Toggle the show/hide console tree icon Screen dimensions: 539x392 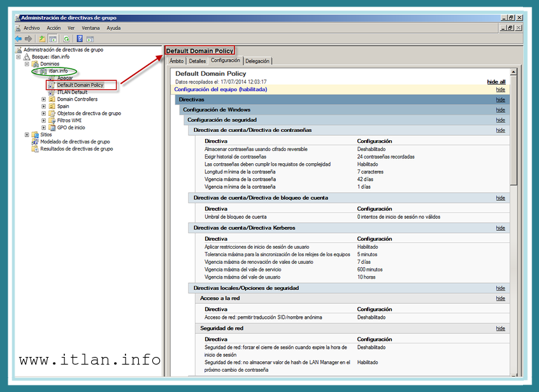[54, 39]
